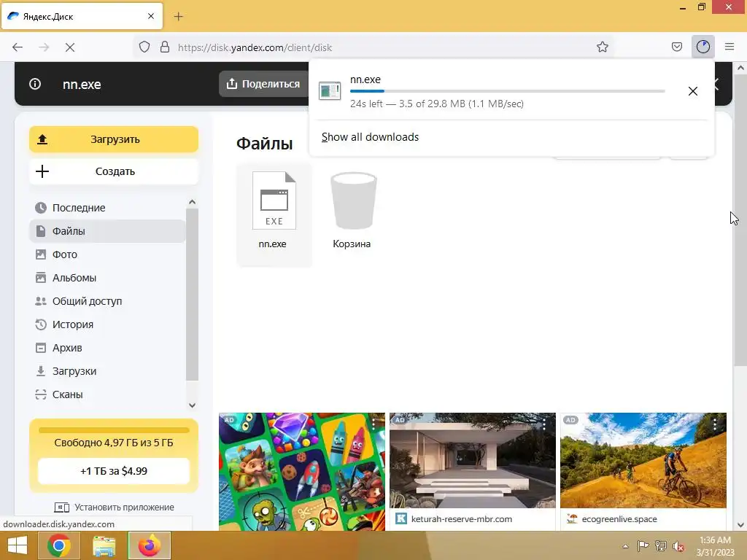Click the site security padlock icon
747x560 pixels.
coord(165,47)
